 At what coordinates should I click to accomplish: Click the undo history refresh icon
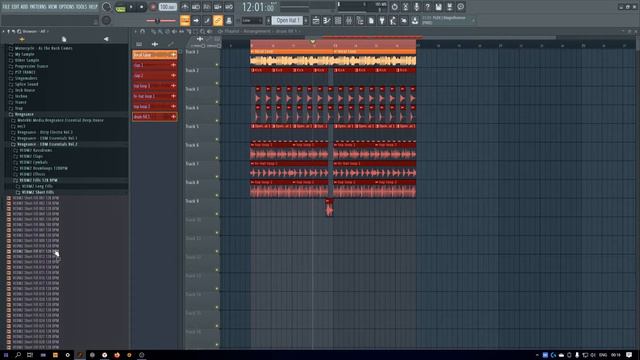click(x=394, y=7)
